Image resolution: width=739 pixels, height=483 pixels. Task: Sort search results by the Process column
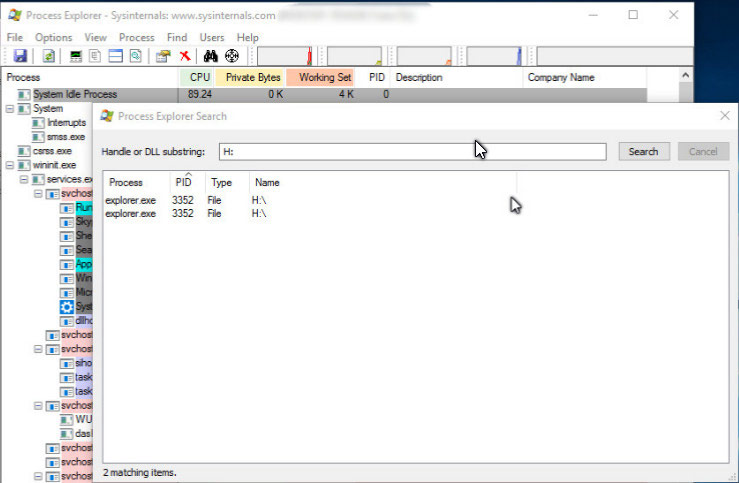click(136, 182)
